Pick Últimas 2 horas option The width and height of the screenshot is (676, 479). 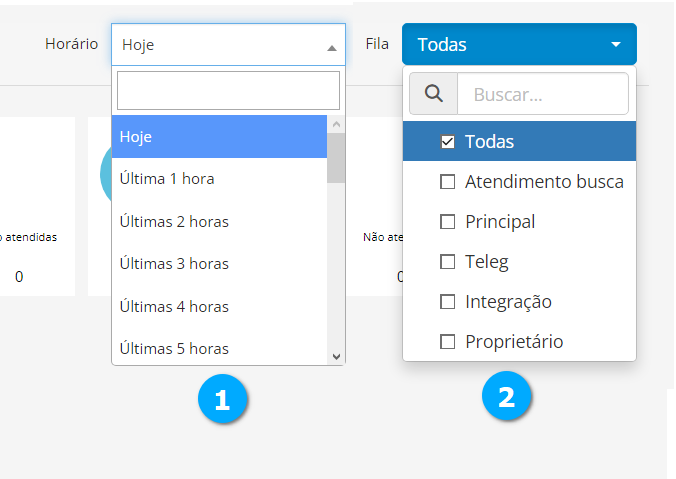point(219,221)
